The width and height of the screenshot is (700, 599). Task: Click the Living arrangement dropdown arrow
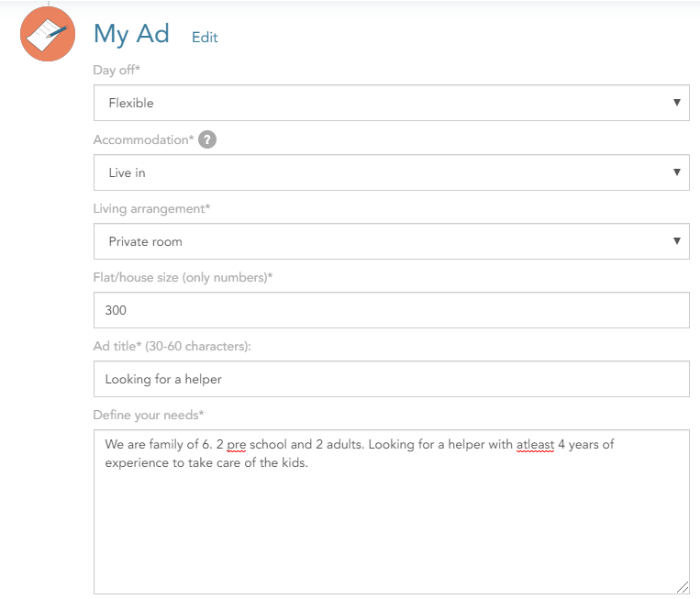(677, 241)
